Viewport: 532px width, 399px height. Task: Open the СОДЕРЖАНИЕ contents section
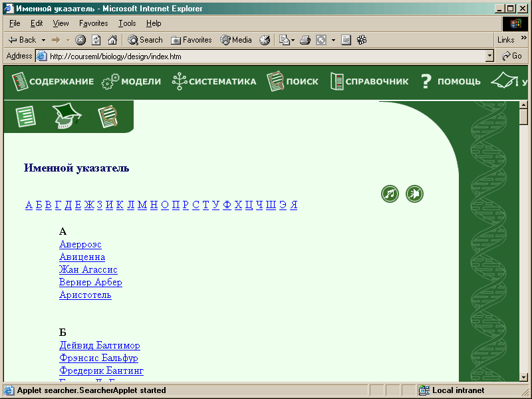coord(53,82)
